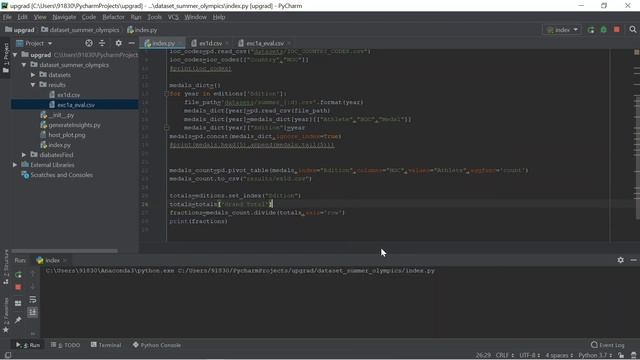Open the VCS menu
Viewport: 640px width, 360px height.
pos(173,17)
